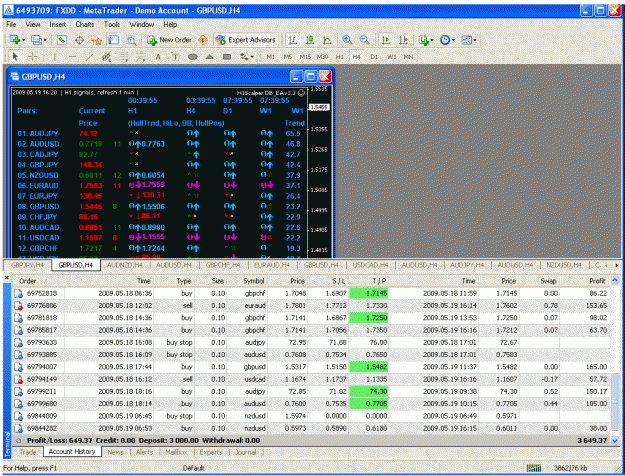Expand the Periods dropdown arrow
625x476 pixels.
point(453,40)
